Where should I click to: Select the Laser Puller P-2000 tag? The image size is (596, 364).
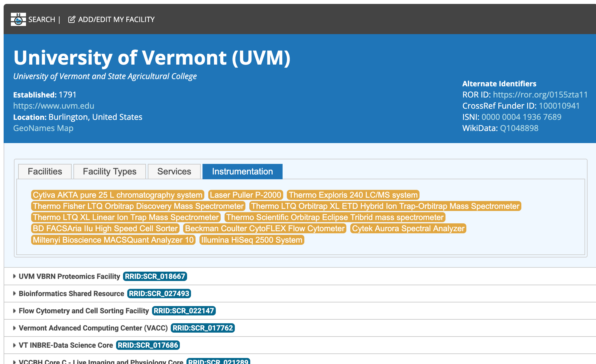pos(245,195)
